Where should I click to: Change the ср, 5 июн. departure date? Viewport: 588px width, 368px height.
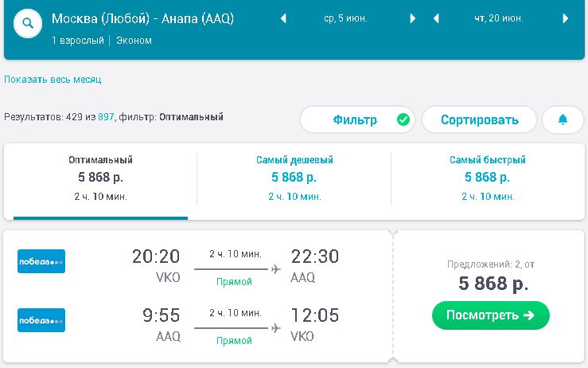point(345,18)
